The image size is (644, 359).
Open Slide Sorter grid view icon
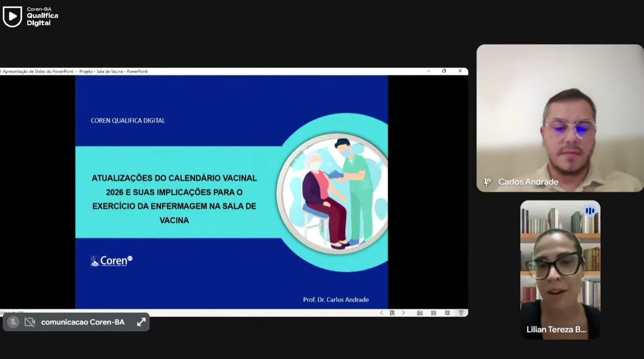(x=433, y=313)
